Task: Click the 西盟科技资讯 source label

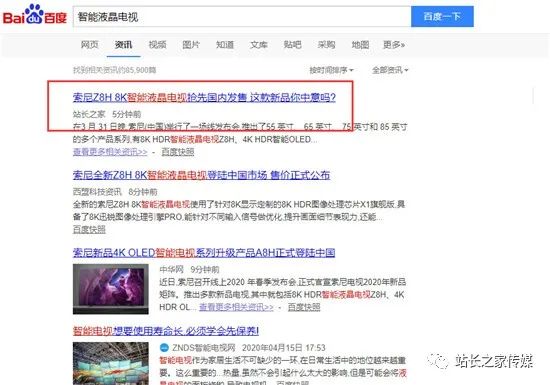Action: (x=97, y=192)
